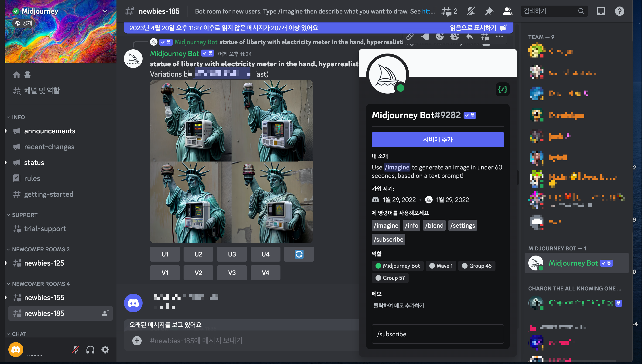Collapse the SUPPORT channel category
Viewport: 642px width, 364px height.
pyautogui.click(x=24, y=215)
